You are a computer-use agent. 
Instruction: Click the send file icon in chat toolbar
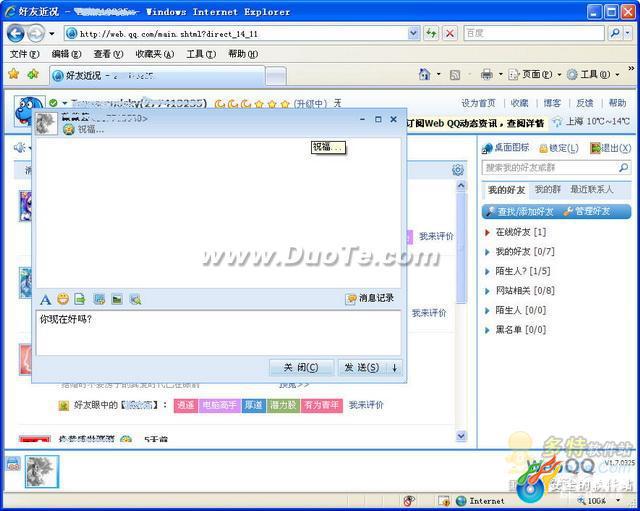(80, 299)
